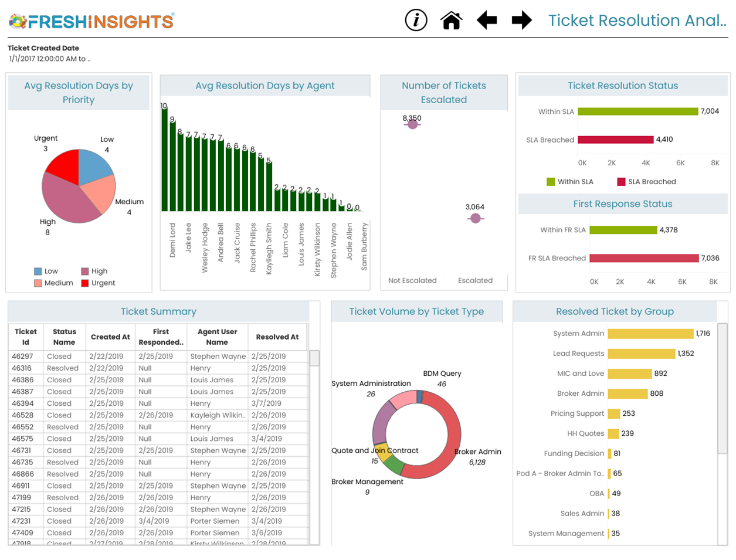Click the Ticket Created Date filter value
This screenshot has height=560, width=736.
tap(49, 59)
